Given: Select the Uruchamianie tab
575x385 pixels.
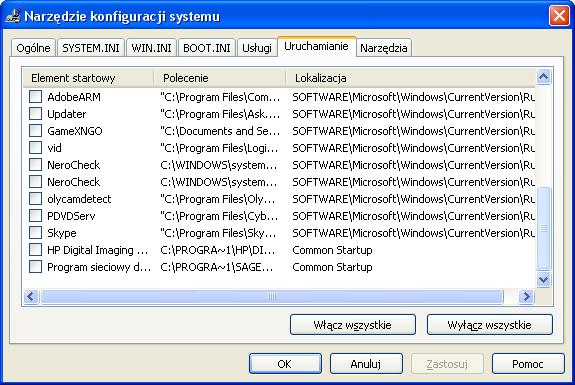Looking at the screenshot, I should pyautogui.click(x=316, y=47).
